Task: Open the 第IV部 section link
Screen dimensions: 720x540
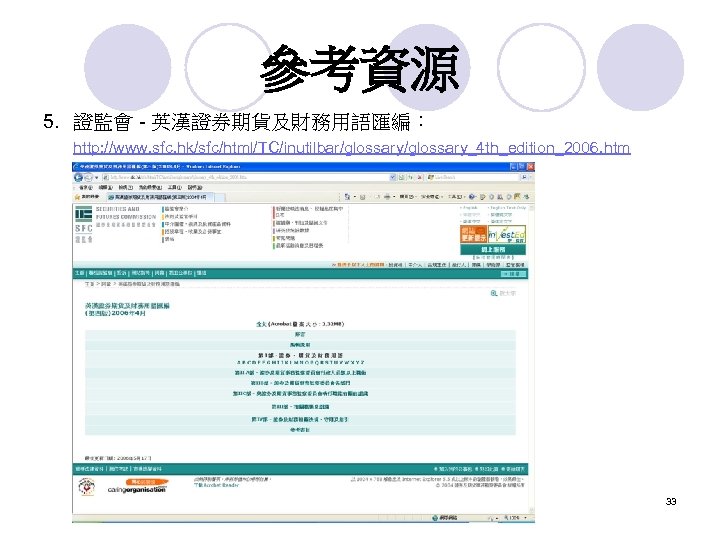Action: click(x=300, y=420)
